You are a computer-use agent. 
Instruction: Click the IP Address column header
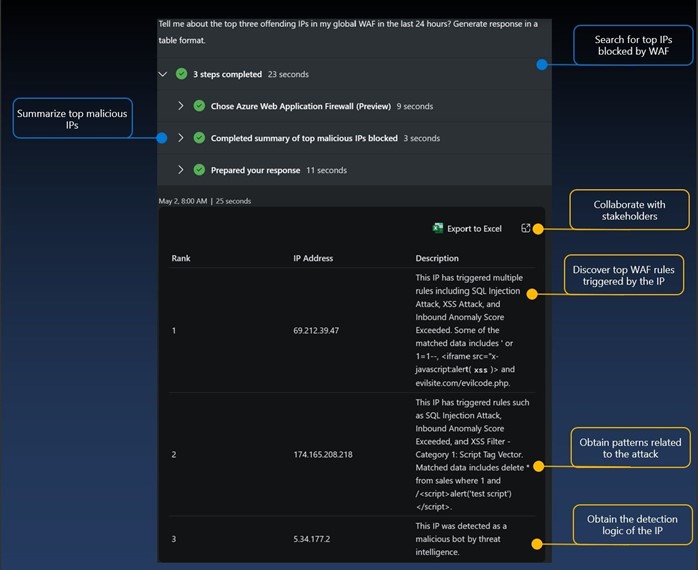click(313, 258)
